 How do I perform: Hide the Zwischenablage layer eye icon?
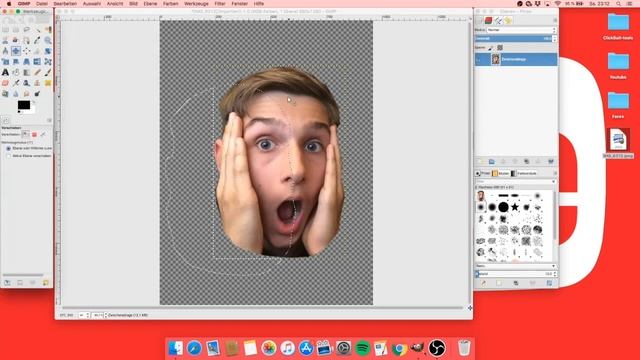coord(479,60)
